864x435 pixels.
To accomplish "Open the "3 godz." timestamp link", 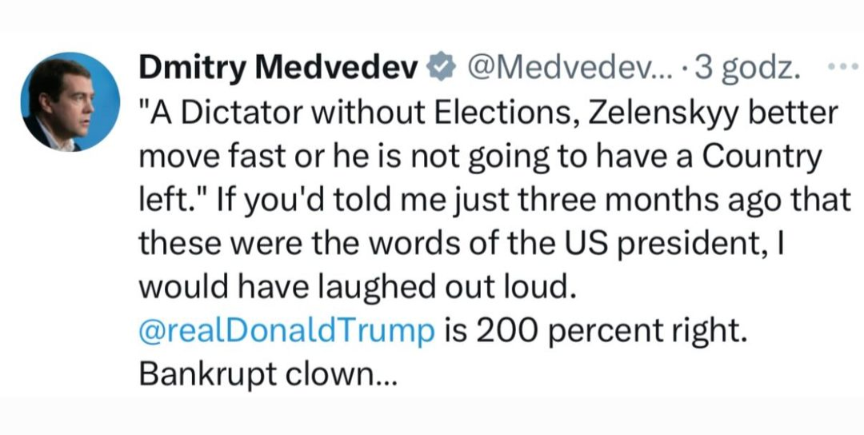I will click(748, 68).
